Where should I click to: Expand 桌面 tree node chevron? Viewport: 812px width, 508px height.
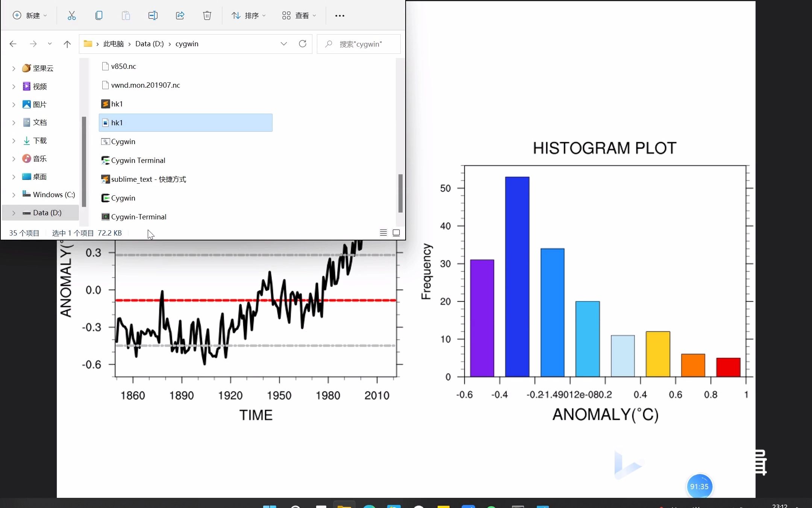(14, 177)
